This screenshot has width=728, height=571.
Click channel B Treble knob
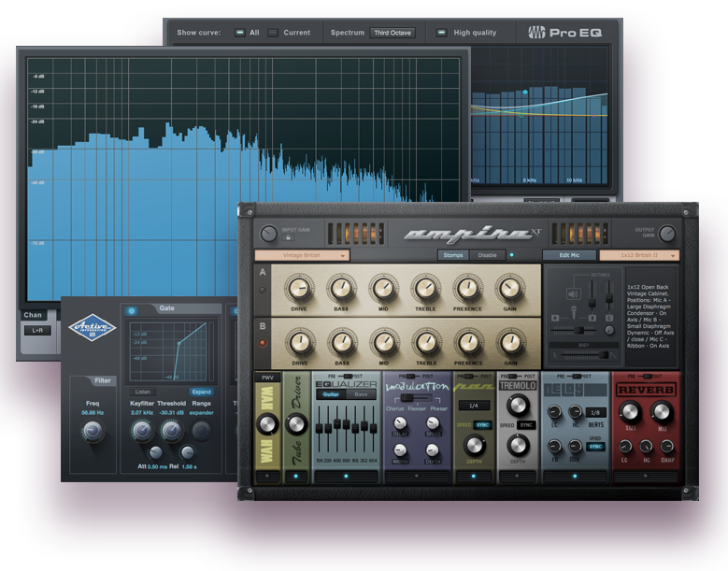click(x=426, y=343)
